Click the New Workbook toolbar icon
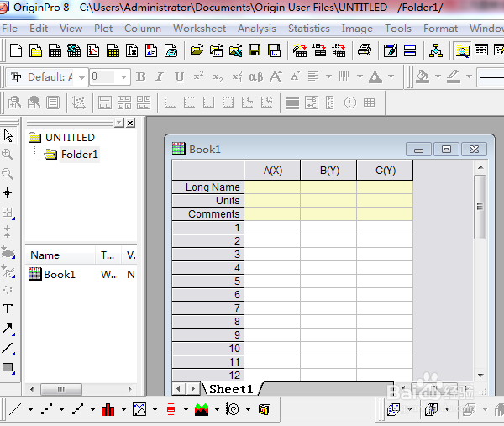The width and height of the screenshot is (504, 426). pyautogui.click(x=55, y=50)
